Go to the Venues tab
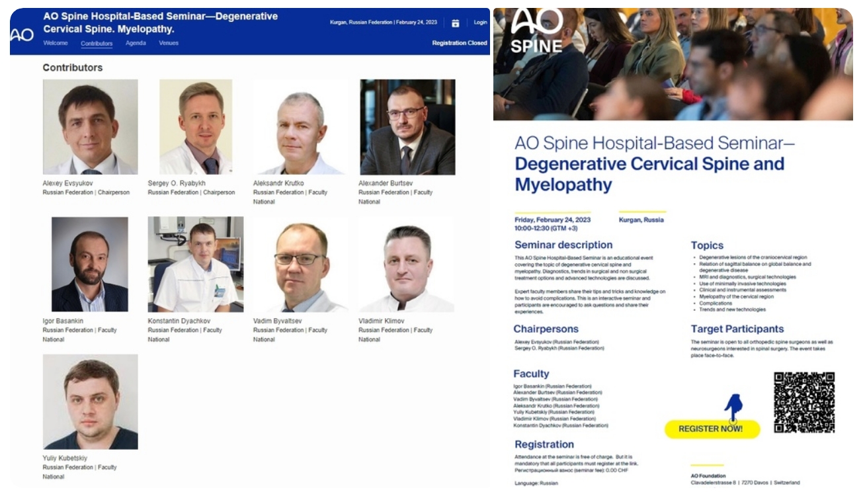Screen dimensions: 865x504 pyautogui.click(x=169, y=43)
